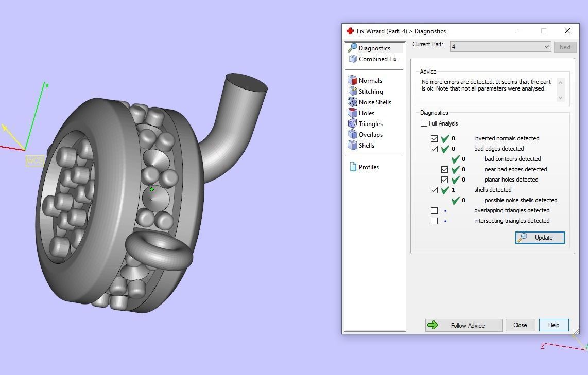Click the Normals cube icon
Viewport: 588px width, 375px height.
click(x=352, y=80)
